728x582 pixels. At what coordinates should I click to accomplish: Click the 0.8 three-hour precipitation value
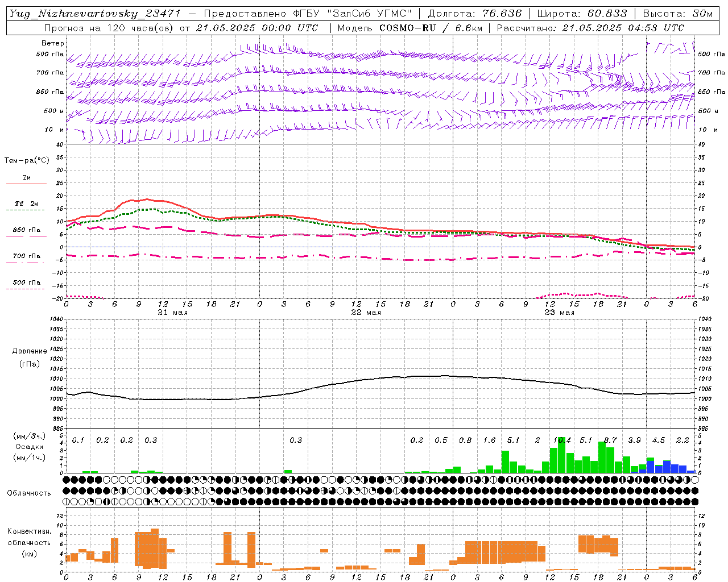tap(465, 440)
